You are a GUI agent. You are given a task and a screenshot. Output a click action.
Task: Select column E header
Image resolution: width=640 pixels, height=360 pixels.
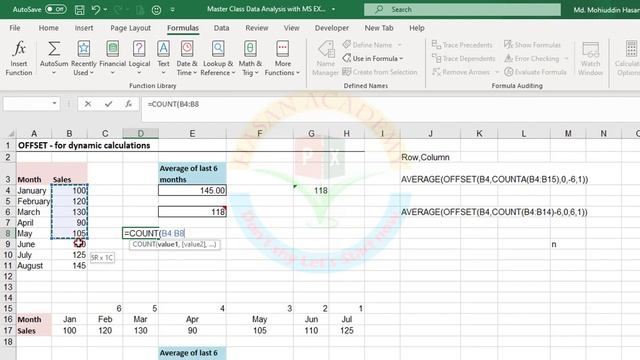tap(192, 133)
